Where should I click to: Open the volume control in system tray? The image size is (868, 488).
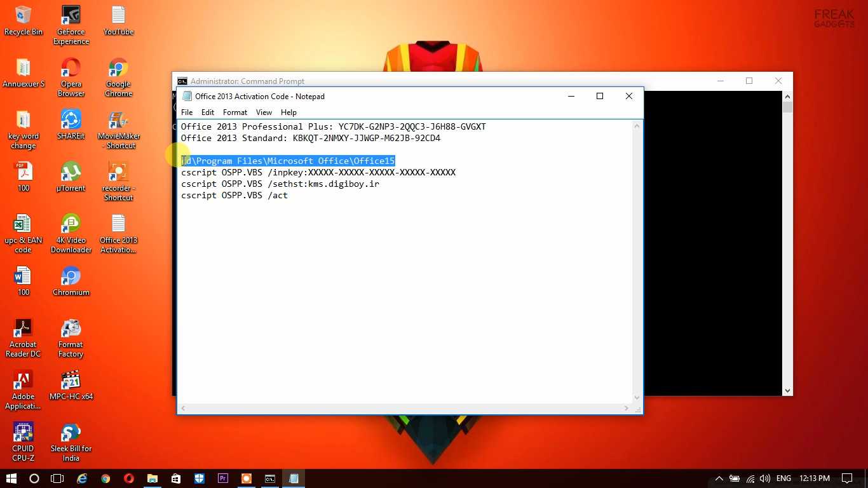click(764, 478)
